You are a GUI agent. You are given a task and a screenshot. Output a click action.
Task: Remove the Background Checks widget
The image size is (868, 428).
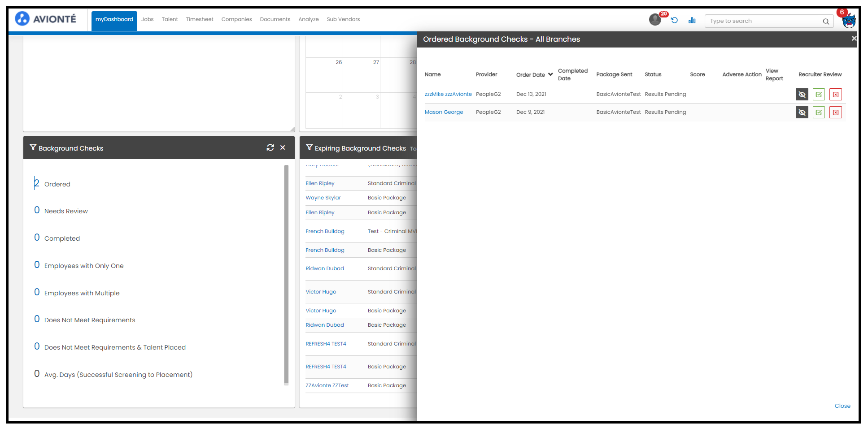click(283, 147)
